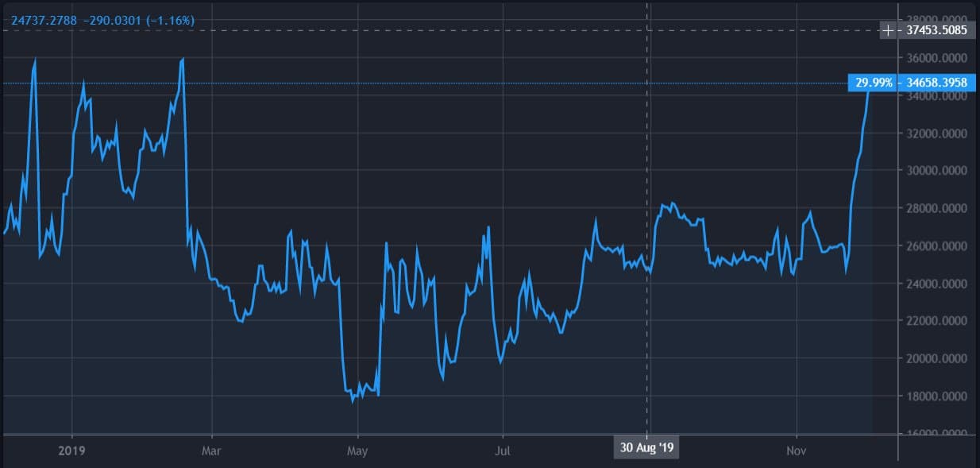Click the current price label 34658.3958
The height and width of the screenshot is (468, 980).
938,83
